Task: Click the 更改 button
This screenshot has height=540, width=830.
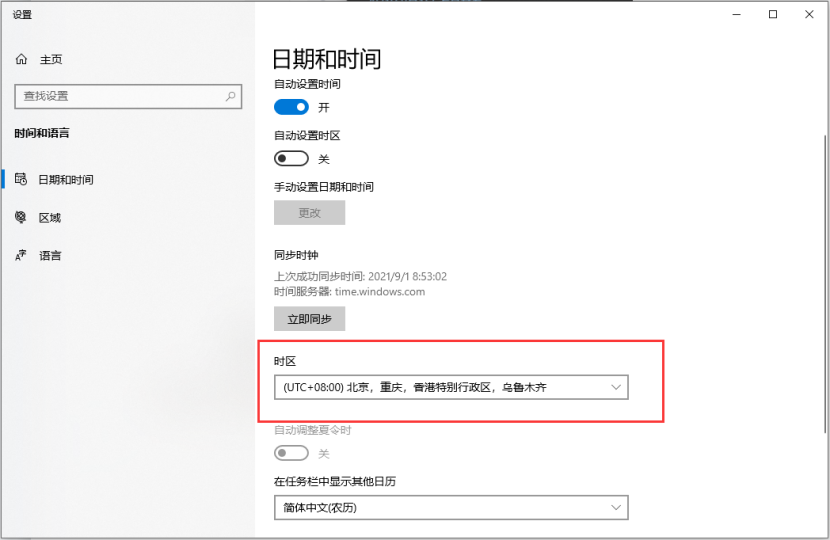Action: [x=310, y=212]
